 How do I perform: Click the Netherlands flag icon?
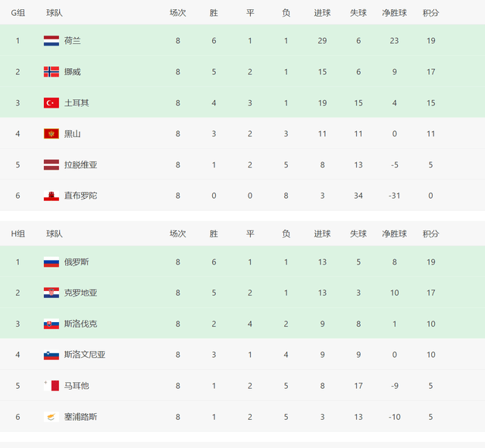52,41
